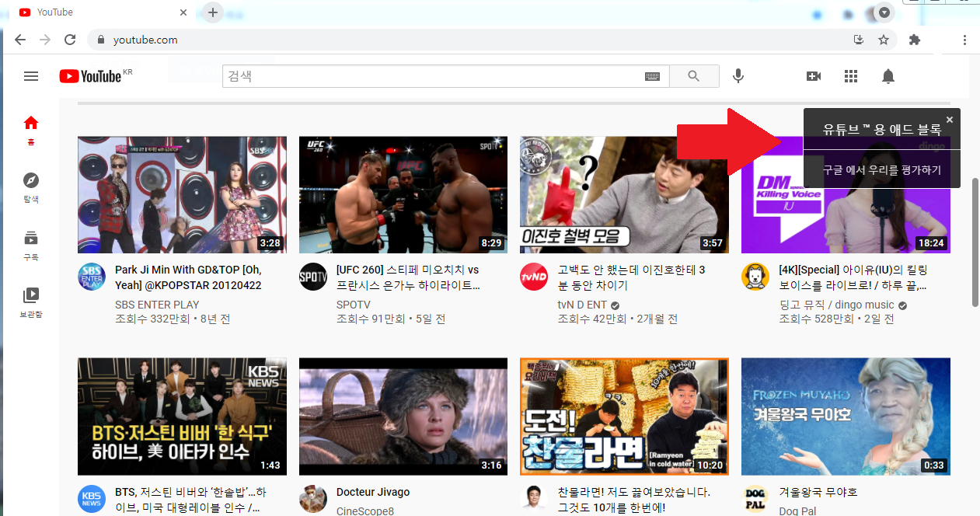Open Library (보관함) in the sidebar
The image size is (980, 516).
point(31,302)
